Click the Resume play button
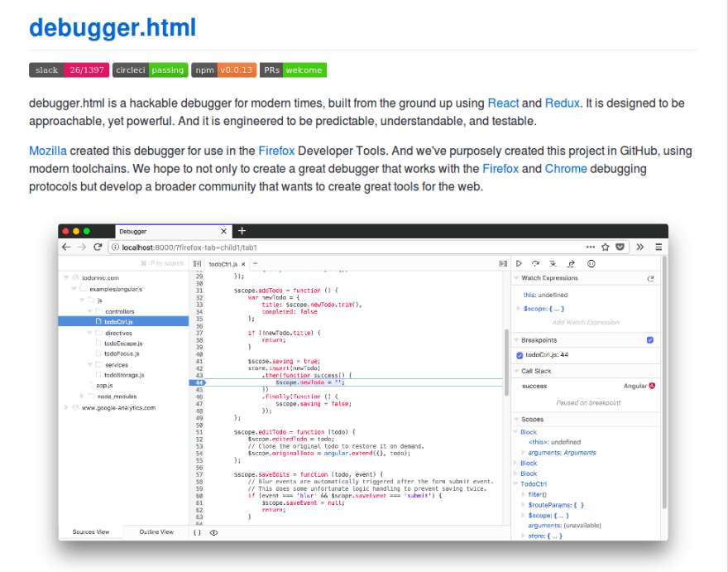728x572 pixels. coord(519,263)
